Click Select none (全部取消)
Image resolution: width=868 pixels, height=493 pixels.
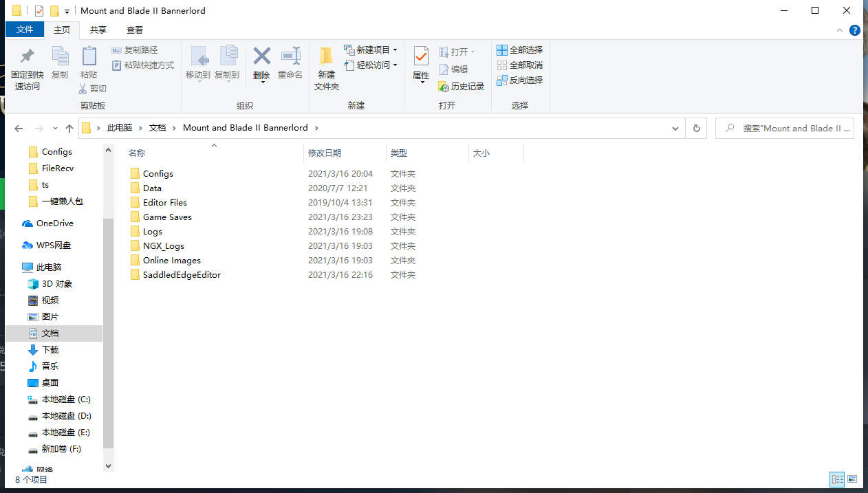520,65
